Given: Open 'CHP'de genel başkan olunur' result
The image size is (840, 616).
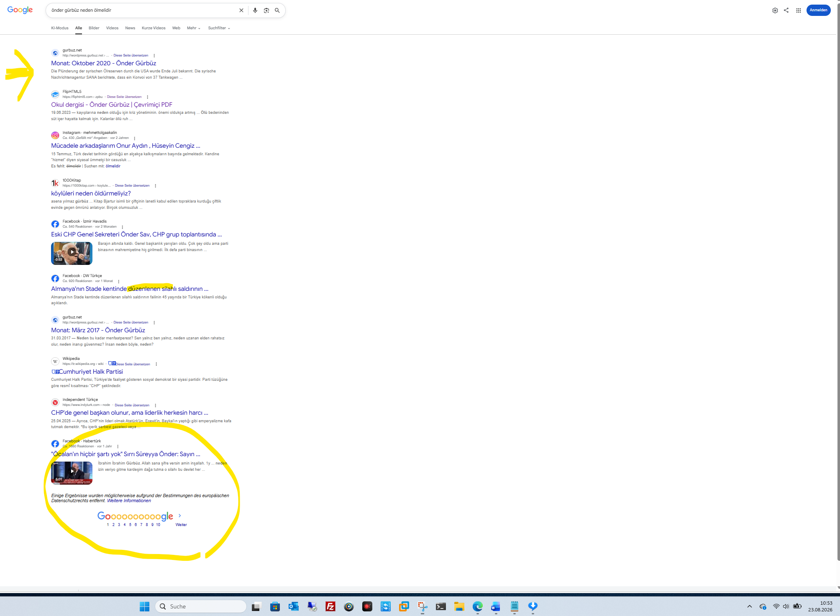Looking at the screenshot, I should [x=130, y=413].
